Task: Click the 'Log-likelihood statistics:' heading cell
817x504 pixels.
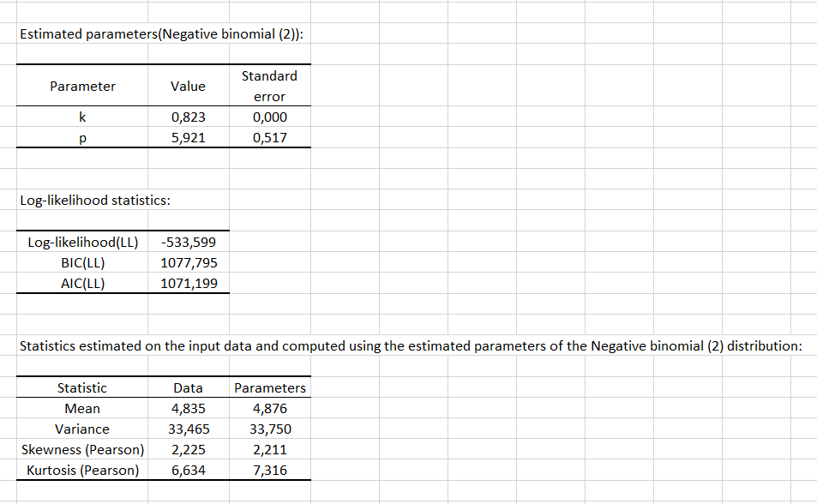Action: (x=94, y=201)
